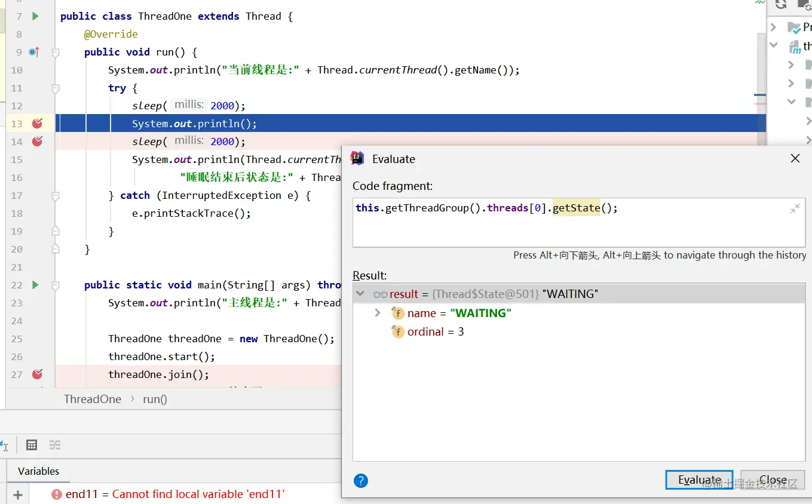Screen dimensions: 812x504
Task: Click the Evaluate button
Action: pos(699,480)
